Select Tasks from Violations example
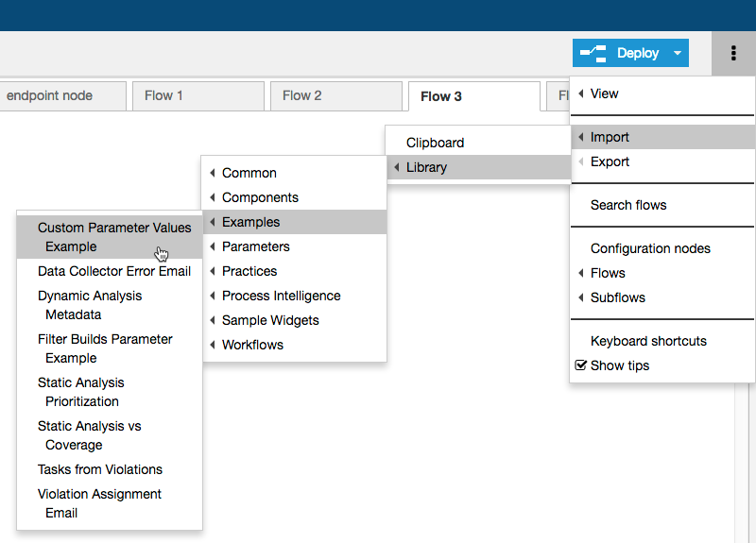The width and height of the screenshot is (756, 543). tap(110, 469)
